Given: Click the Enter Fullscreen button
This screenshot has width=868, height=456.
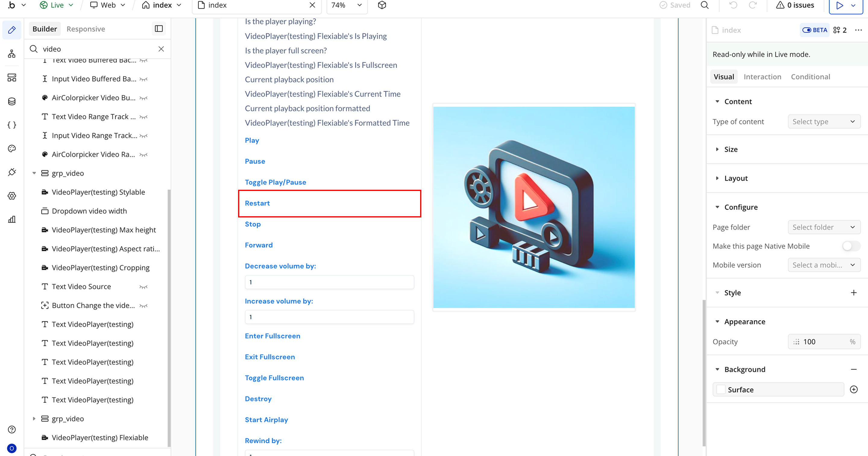Looking at the screenshot, I should pos(272,336).
